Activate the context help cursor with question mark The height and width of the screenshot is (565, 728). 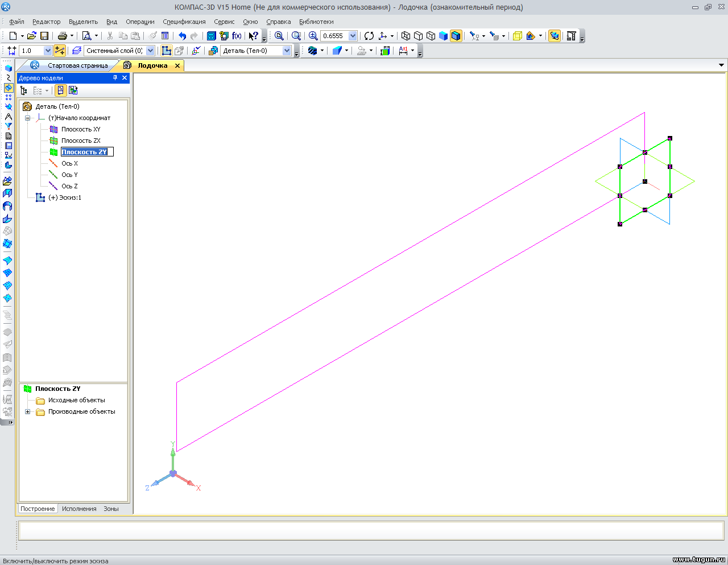(x=254, y=36)
